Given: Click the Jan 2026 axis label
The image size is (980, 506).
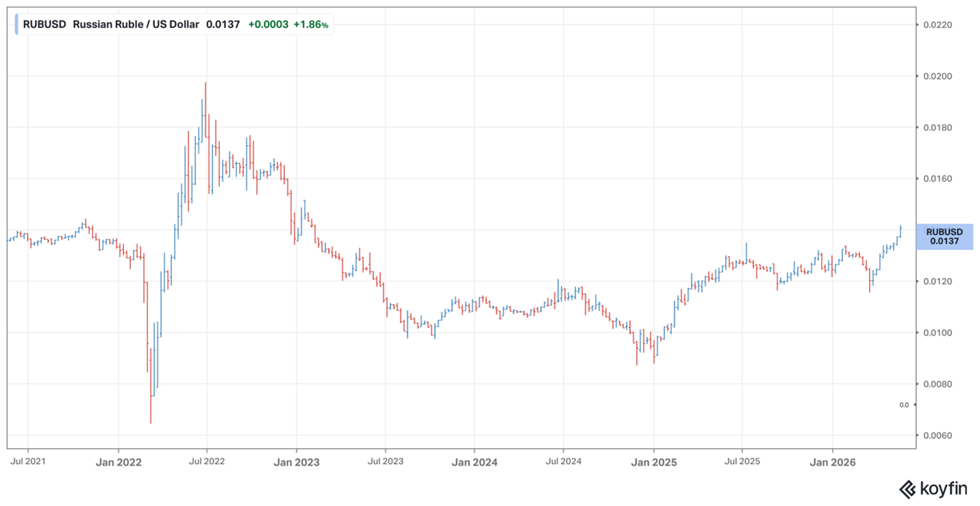Looking at the screenshot, I should (832, 462).
